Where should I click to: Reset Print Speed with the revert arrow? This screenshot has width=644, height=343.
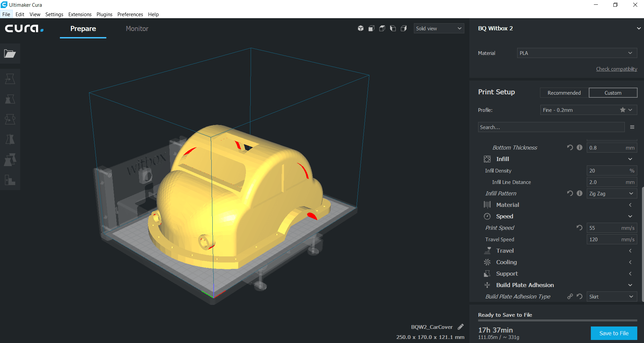(579, 227)
